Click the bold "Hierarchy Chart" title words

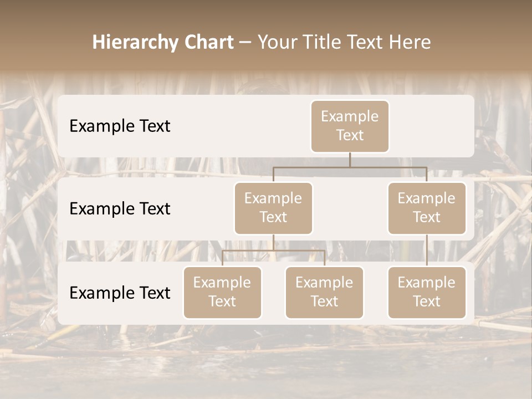162,42
